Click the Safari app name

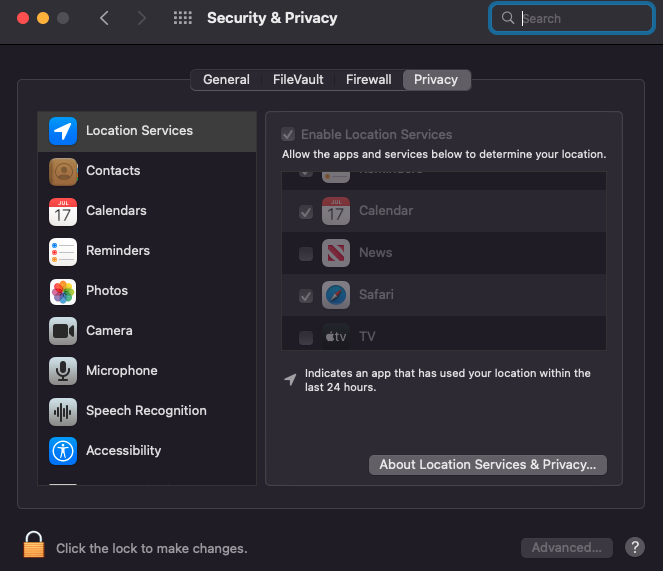pos(376,294)
